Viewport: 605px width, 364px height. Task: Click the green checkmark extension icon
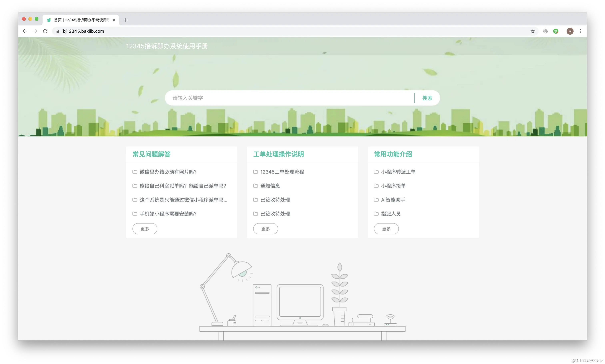point(556,31)
